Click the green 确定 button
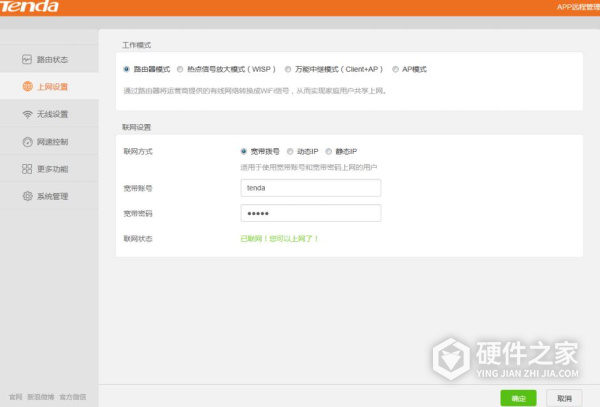The image size is (600, 407). [518, 398]
